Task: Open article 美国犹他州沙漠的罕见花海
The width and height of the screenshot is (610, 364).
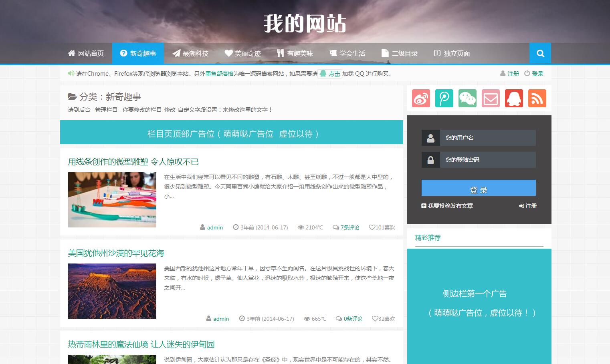Action: [116, 253]
